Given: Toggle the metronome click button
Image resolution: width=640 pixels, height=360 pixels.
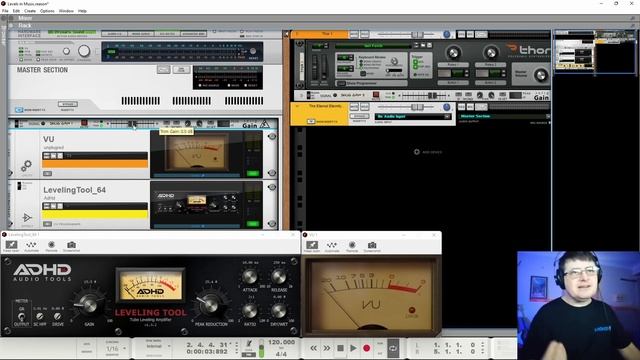Looking at the screenshot, I should [249, 344].
